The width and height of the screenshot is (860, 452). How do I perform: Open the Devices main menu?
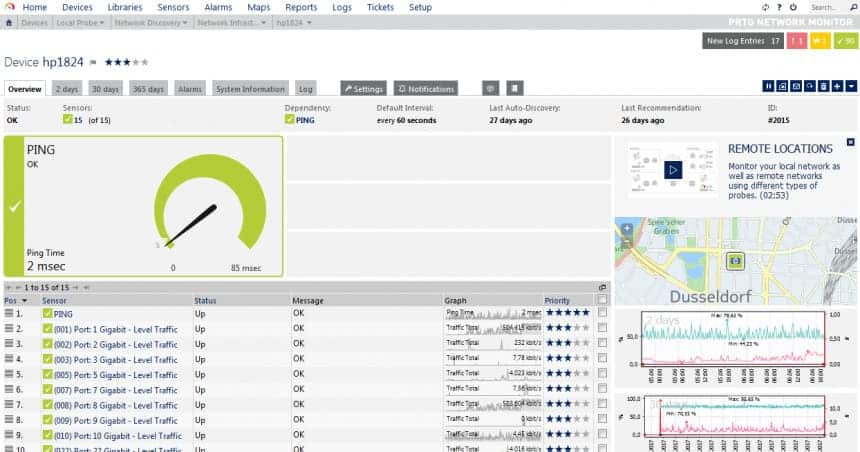(x=77, y=7)
